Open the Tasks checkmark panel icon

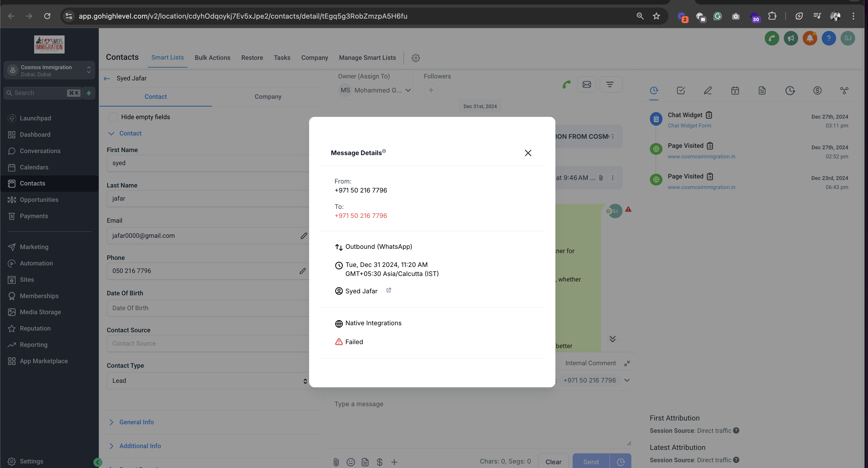click(681, 90)
